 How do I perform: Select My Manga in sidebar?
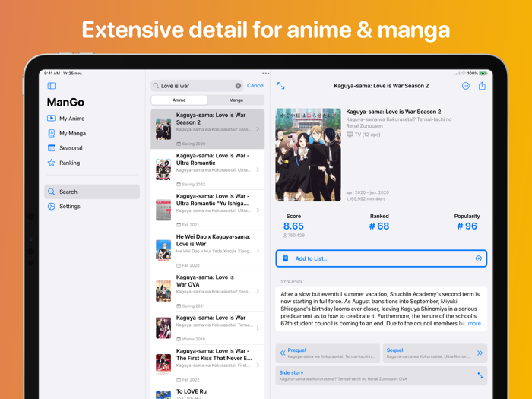[x=92, y=133]
